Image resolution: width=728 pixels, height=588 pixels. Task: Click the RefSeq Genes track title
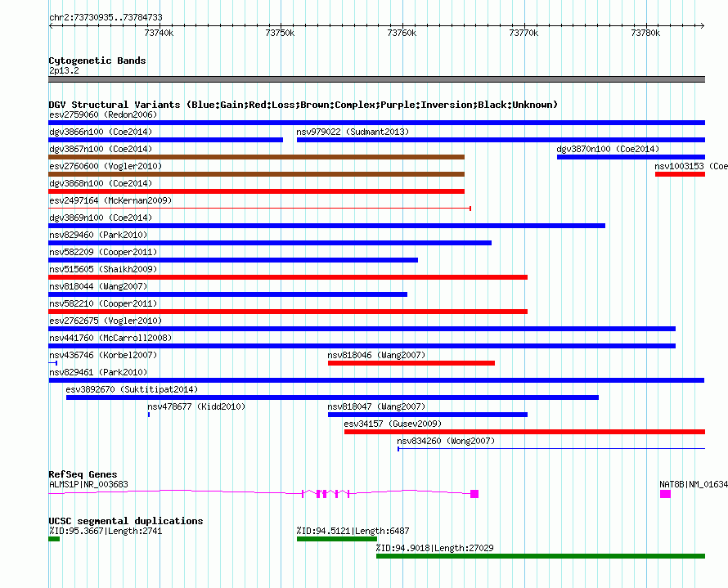[83, 474]
